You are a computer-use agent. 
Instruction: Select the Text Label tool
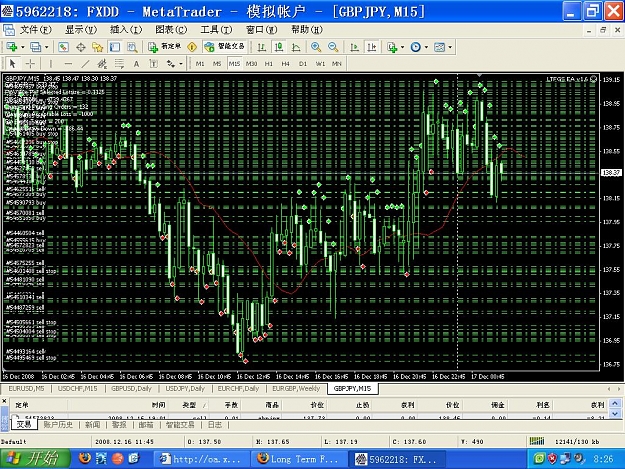(153, 63)
